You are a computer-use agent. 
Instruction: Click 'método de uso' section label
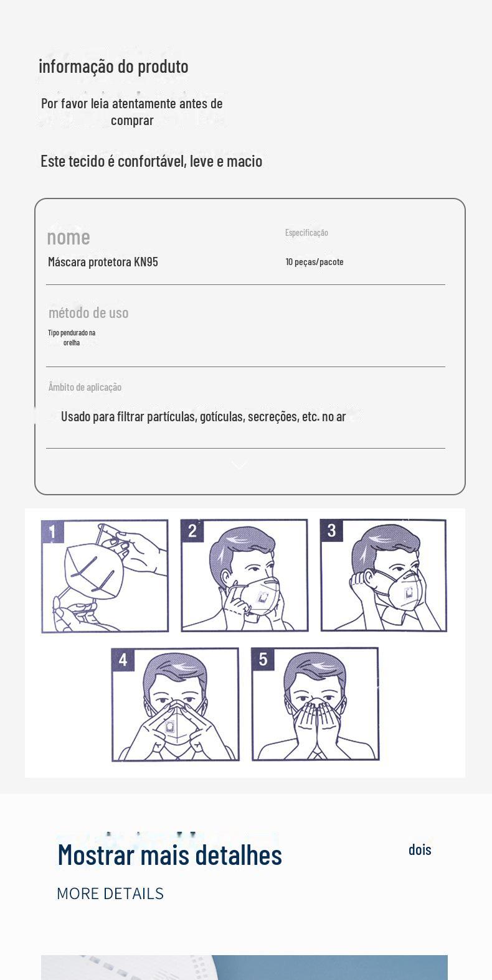[88, 312]
